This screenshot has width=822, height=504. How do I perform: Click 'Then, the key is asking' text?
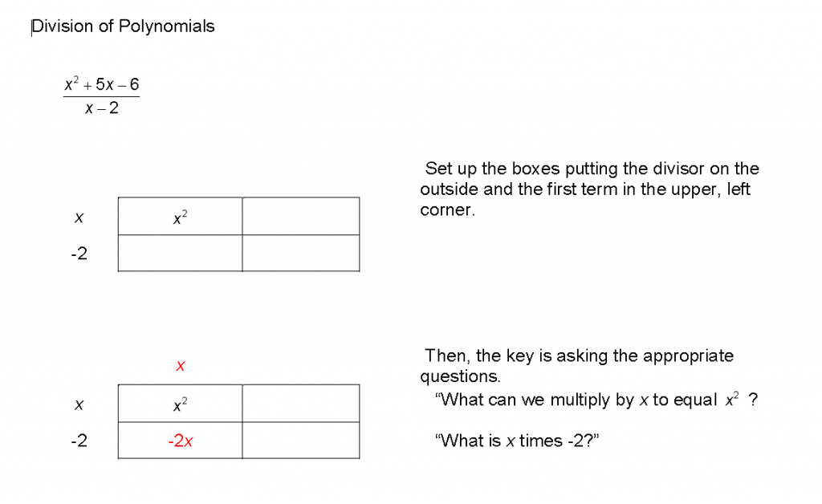576,366
